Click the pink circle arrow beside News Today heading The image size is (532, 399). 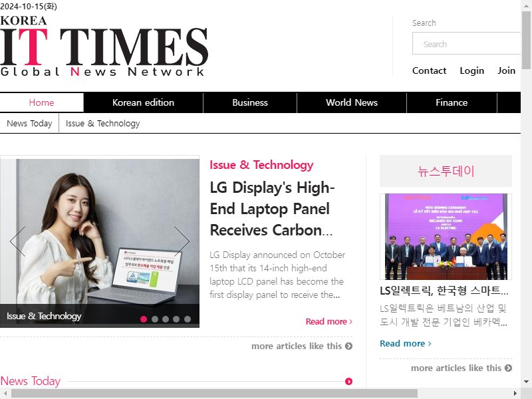click(x=348, y=381)
